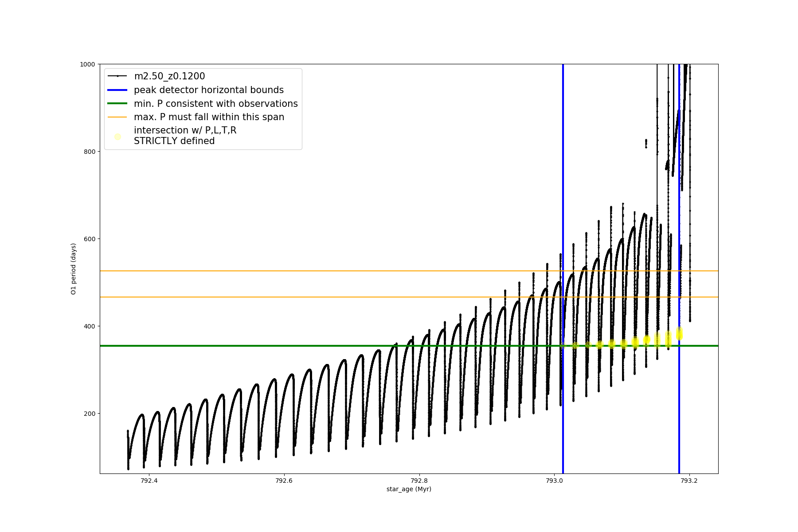Click the 793.0 x-axis tick label
This screenshot has height=532, width=798.
pos(554,481)
